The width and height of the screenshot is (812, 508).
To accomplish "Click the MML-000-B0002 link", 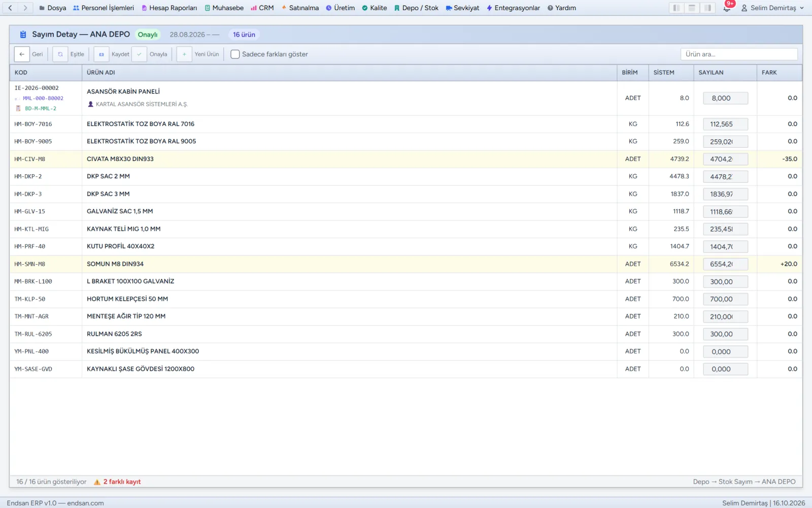I will click(43, 99).
